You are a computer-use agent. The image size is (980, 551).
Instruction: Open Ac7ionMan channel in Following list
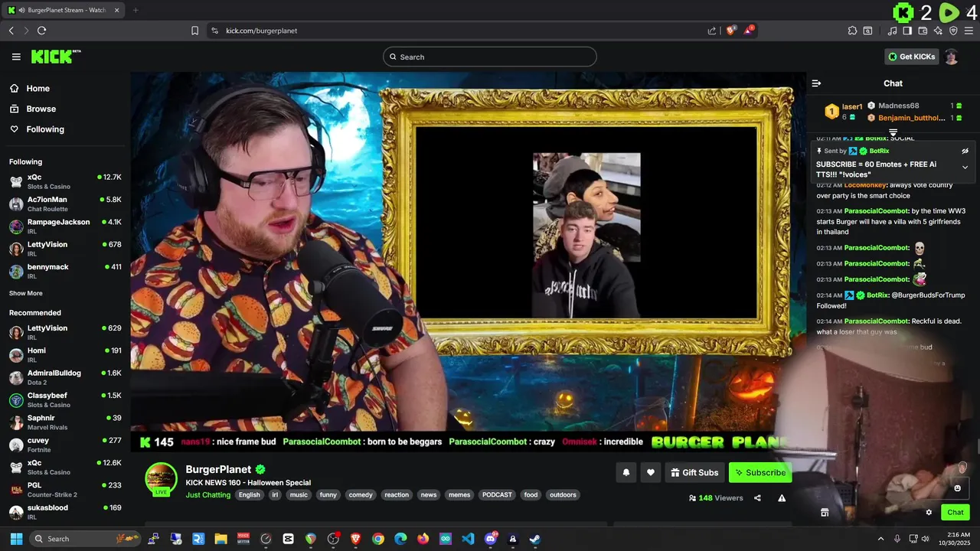point(65,204)
